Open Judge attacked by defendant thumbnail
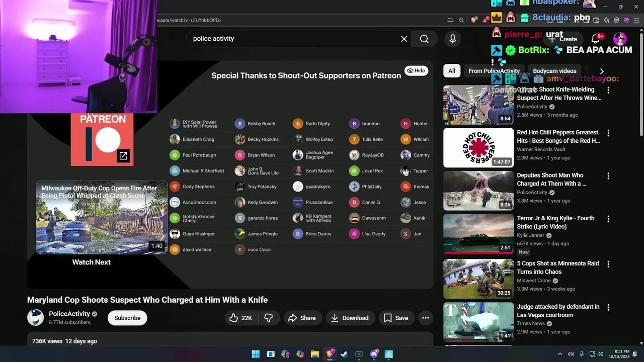This screenshot has width=644, height=362. 478,322
